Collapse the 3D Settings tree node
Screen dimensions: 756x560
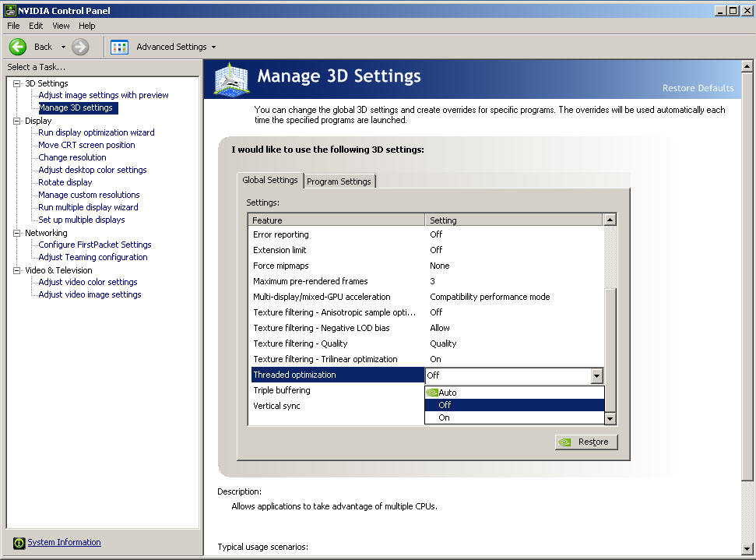tap(17, 83)
